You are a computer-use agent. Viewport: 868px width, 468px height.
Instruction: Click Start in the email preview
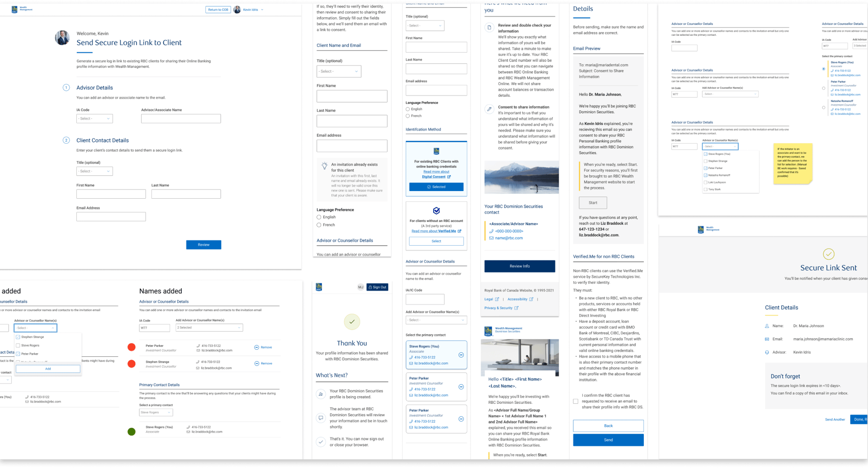(x=593, y=203)
